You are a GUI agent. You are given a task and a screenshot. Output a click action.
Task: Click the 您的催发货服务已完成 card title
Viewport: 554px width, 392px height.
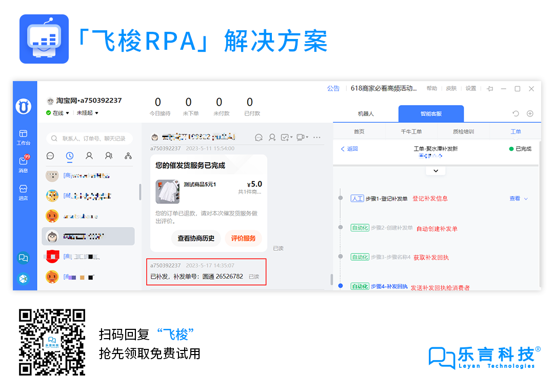tap(190, 165)
